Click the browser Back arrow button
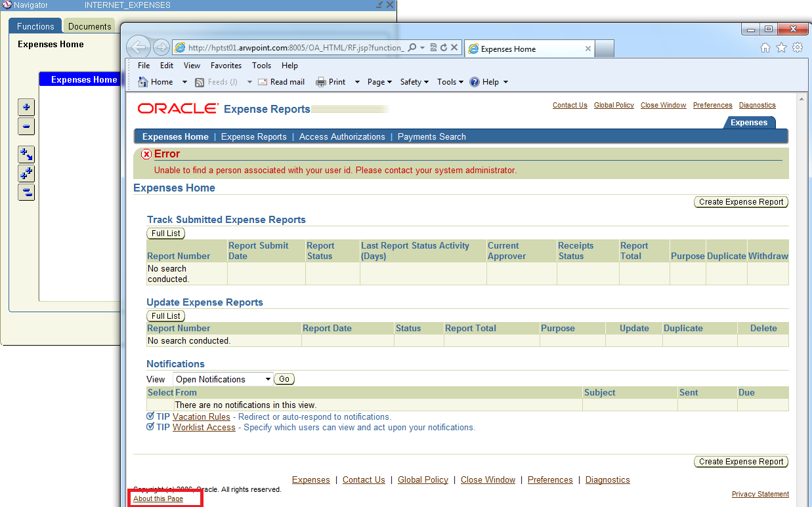Image resolution: width=812 pixels, height=507 pixels. point(138,47)
